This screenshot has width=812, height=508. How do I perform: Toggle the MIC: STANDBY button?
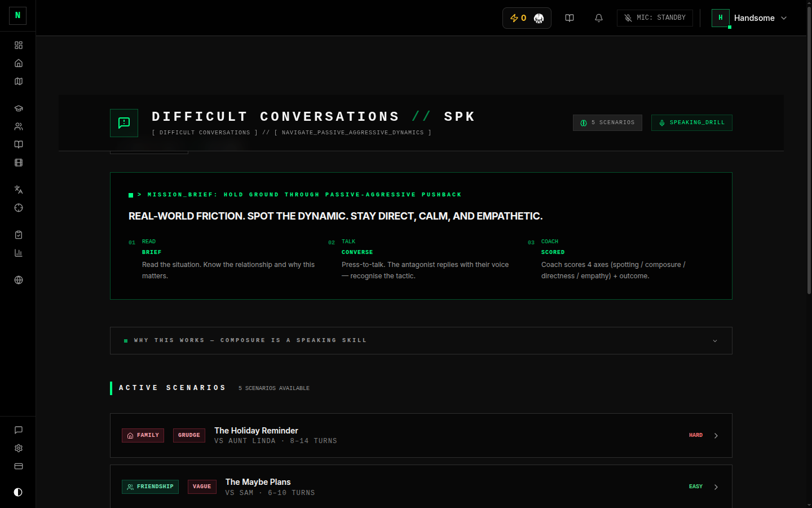click(655, 18)
